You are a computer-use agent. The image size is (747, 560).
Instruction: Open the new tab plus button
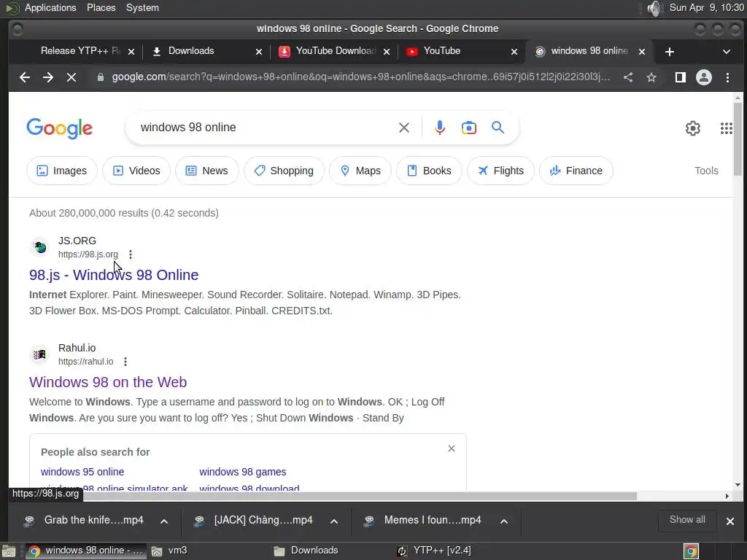670,52
